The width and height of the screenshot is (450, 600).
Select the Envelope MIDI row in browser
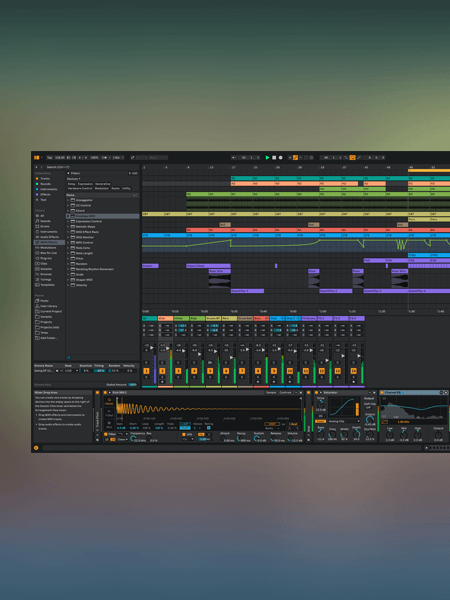[x=103, y=216]
